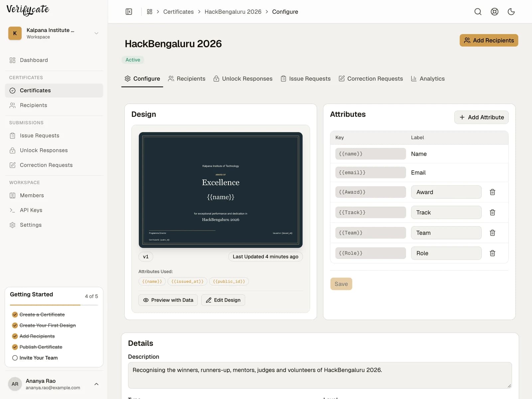Save the attributes
This screenshot has height=399, width=532.
(341, 284)
